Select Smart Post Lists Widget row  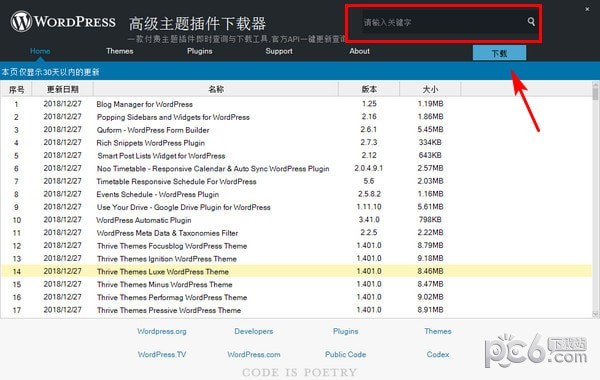[x=297, y=156]
